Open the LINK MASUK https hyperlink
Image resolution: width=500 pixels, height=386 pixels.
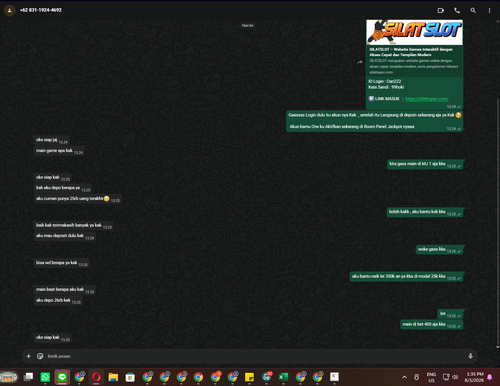coord(427,99)
